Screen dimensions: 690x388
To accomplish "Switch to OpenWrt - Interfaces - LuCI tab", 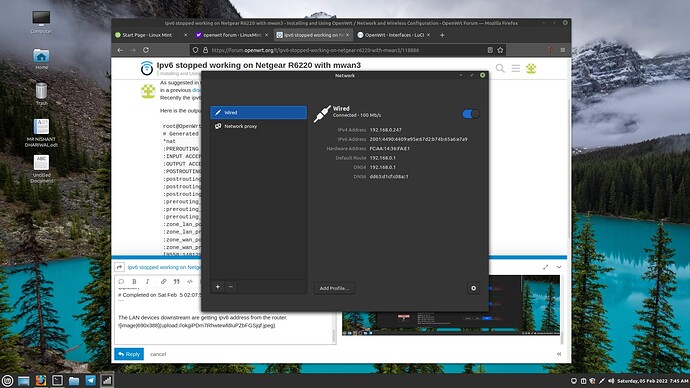I will coord(394,35).
